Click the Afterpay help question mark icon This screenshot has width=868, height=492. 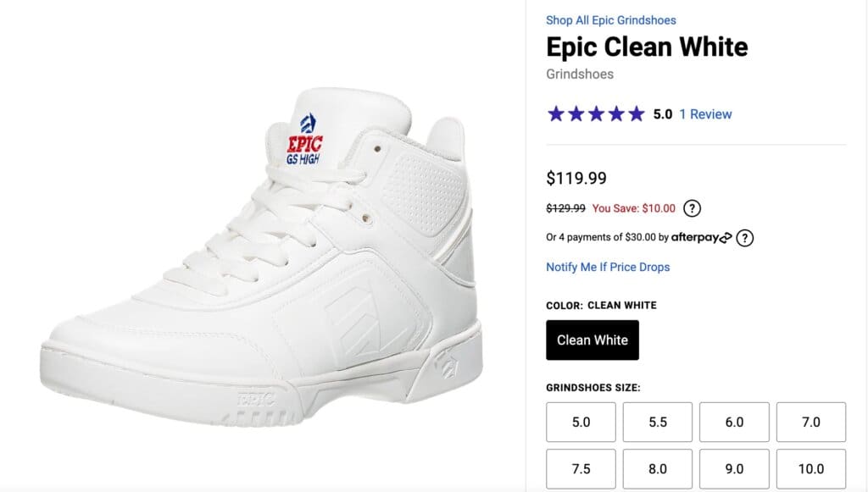(744, 238)
